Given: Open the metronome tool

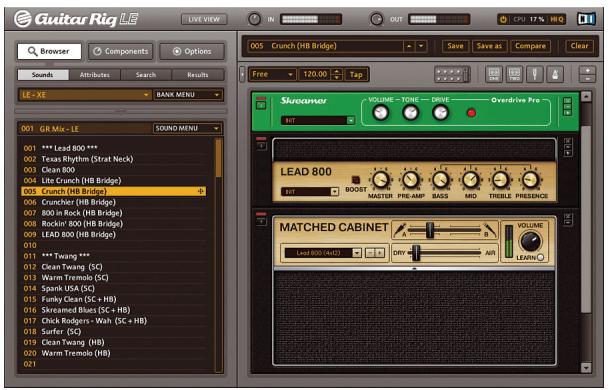Looking at the screenshot, I should pyautogui.click(x=555, y=74).
